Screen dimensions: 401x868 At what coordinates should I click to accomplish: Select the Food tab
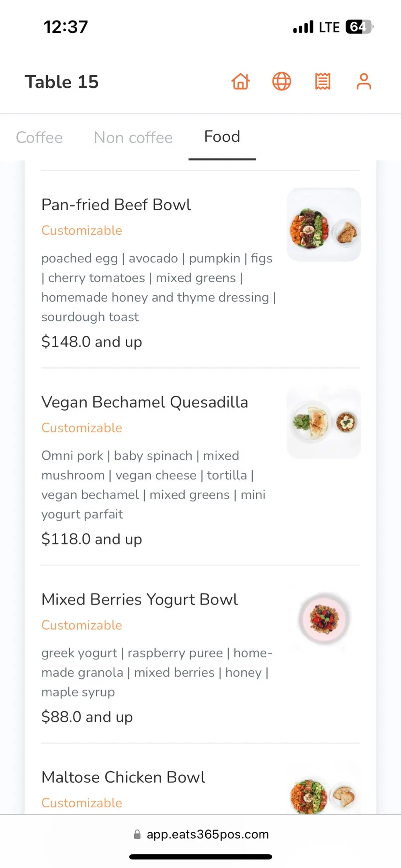point(222,137)
